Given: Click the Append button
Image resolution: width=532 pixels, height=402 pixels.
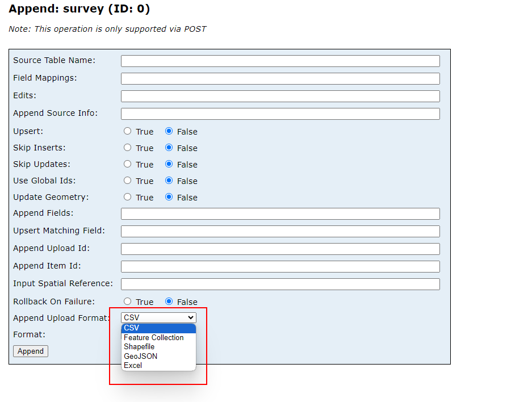Looking at the screenshot, I should pos(30,351).
